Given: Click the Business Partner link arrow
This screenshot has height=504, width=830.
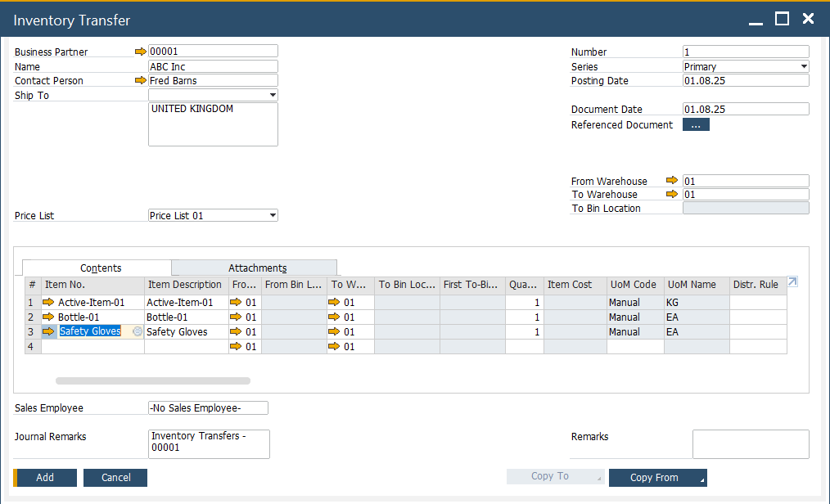Looking at the screenshot, I should click(x=141, y=52).
